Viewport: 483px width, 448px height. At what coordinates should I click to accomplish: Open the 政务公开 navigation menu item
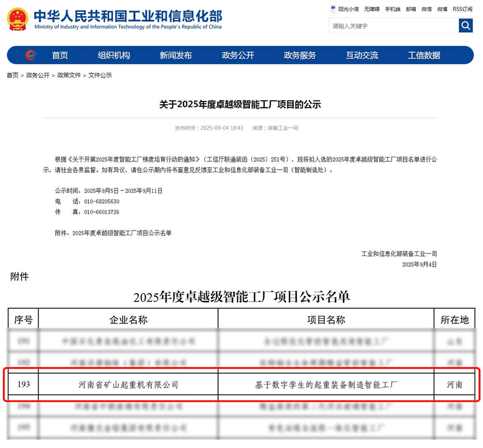(238, 55)
